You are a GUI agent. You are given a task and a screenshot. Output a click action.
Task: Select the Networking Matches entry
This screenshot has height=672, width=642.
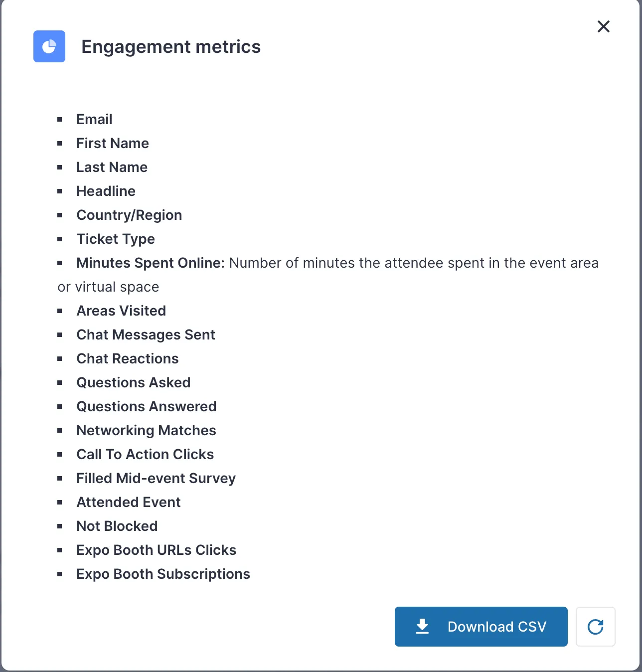click(146, 431)
